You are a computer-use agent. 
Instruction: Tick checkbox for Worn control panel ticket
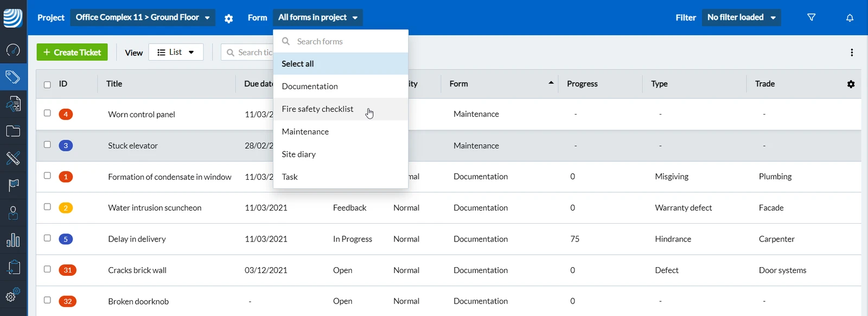[47, 113]
